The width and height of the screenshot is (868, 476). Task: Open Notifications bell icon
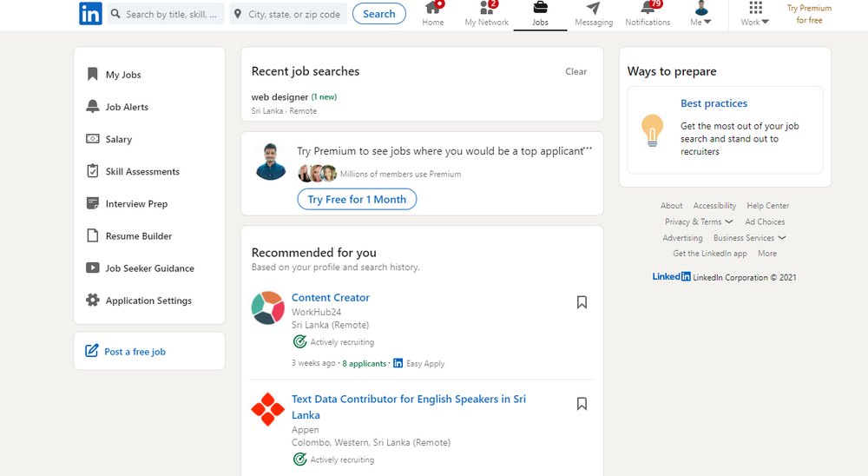tap(648, 8)
